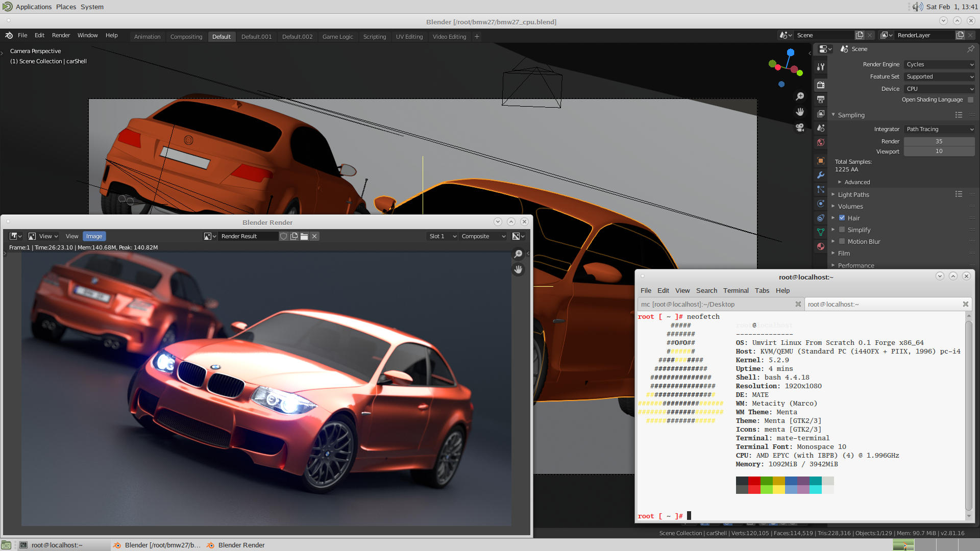Click the fake user shield icon for Render Result

click(284, 236)
